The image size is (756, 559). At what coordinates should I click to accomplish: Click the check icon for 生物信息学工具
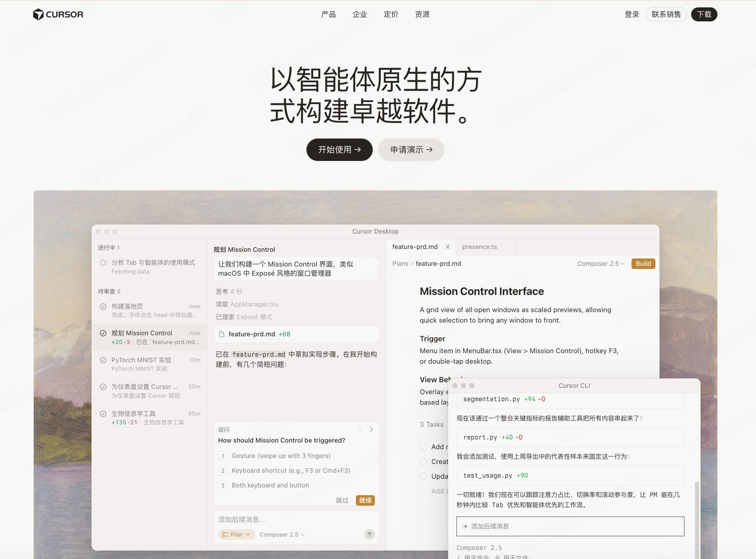pyautogui.click(x=103, y=414)
